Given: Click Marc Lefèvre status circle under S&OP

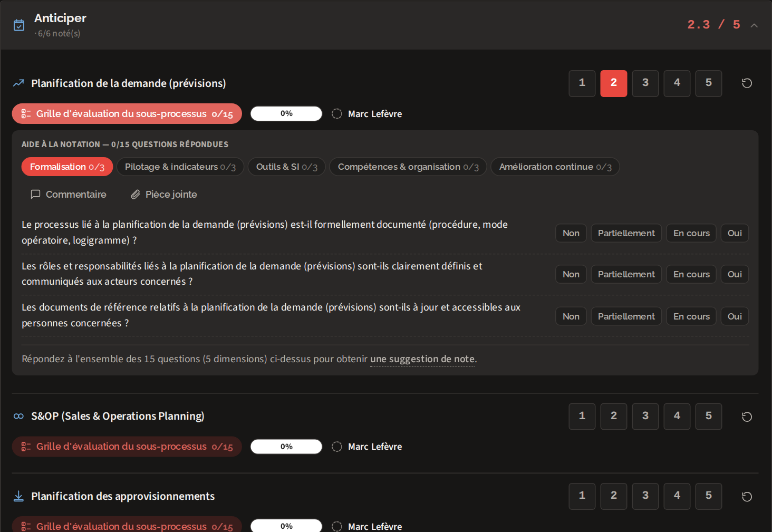Looking at the screenshot, I should click(337, 447).
